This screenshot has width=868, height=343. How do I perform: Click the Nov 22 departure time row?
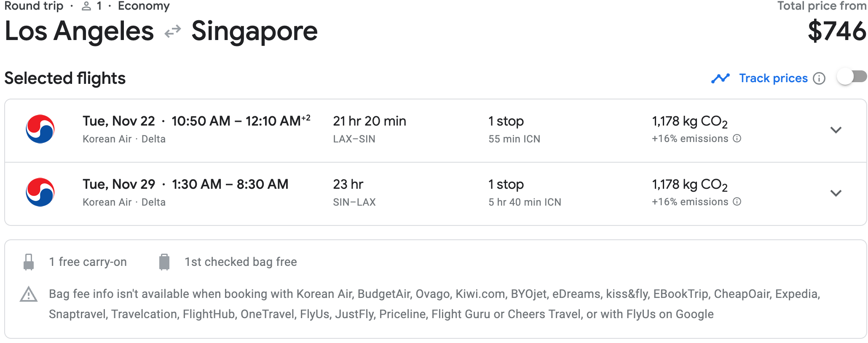[196, 121]
